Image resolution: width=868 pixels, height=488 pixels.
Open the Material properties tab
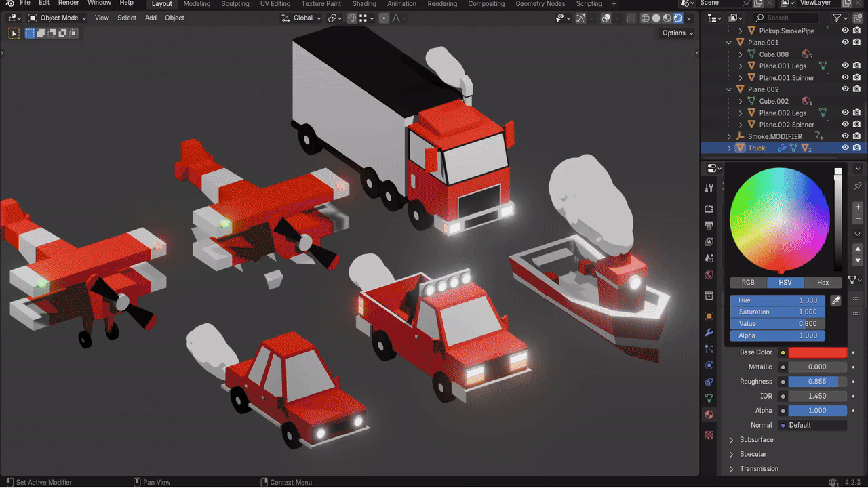(x=709, y=415)
